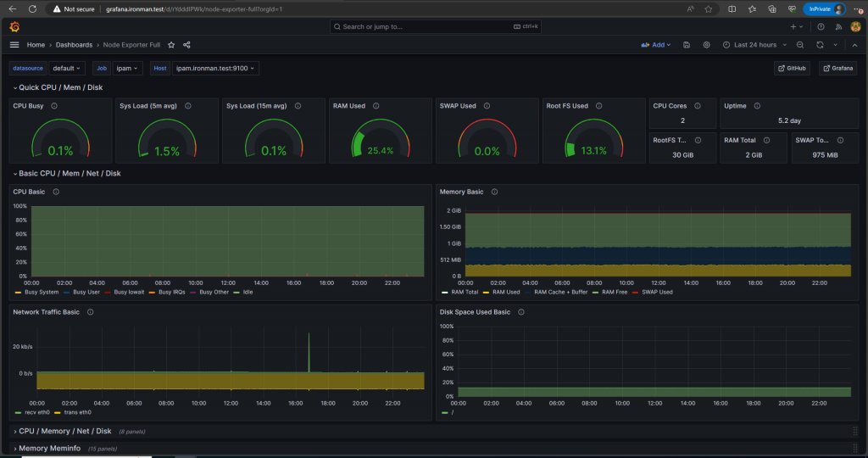Show info for CPU Basic graph
The image size is (868, 458).
coord(56,192)
